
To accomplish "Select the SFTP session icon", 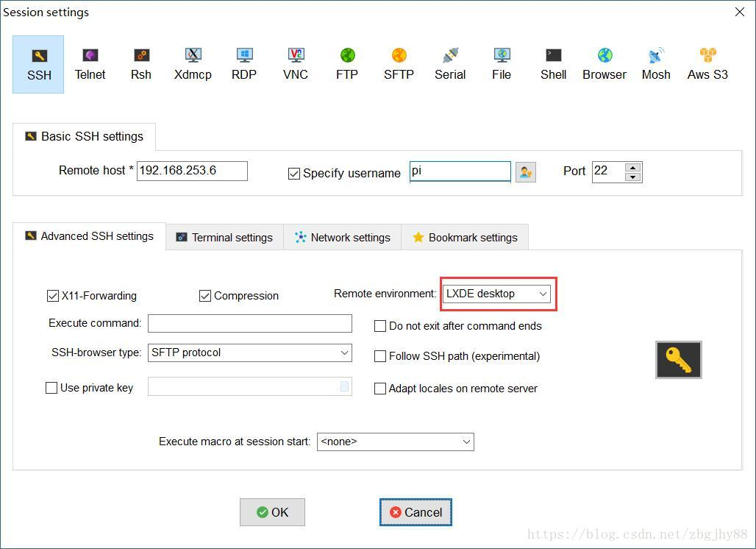I will coord(399,64).
